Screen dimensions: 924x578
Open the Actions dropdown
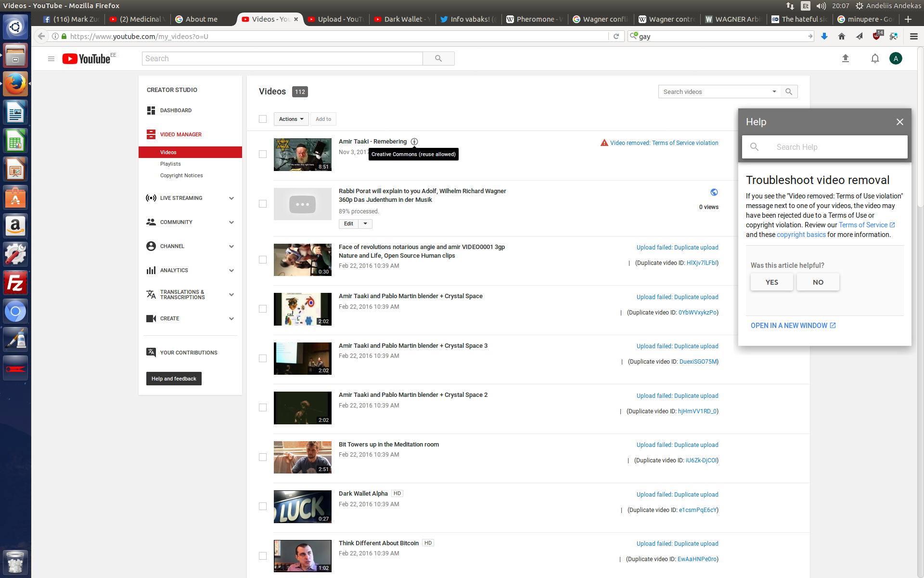click(291, 119)
